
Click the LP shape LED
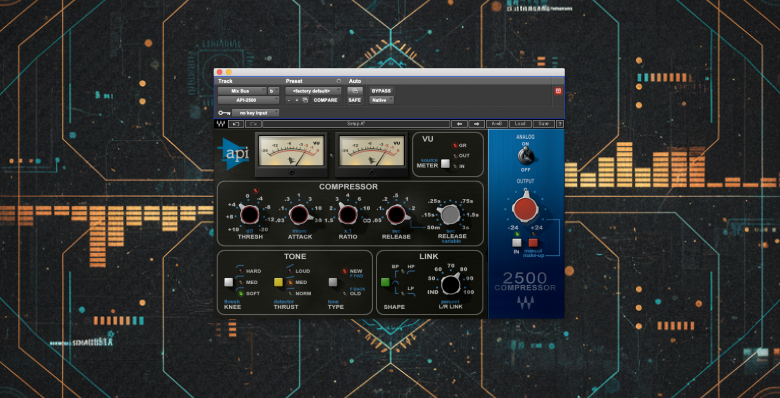[403, 294]
